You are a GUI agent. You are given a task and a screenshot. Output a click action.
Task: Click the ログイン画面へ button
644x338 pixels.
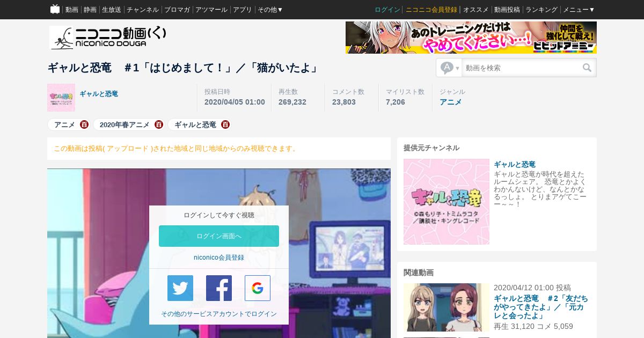coord(219,236)
